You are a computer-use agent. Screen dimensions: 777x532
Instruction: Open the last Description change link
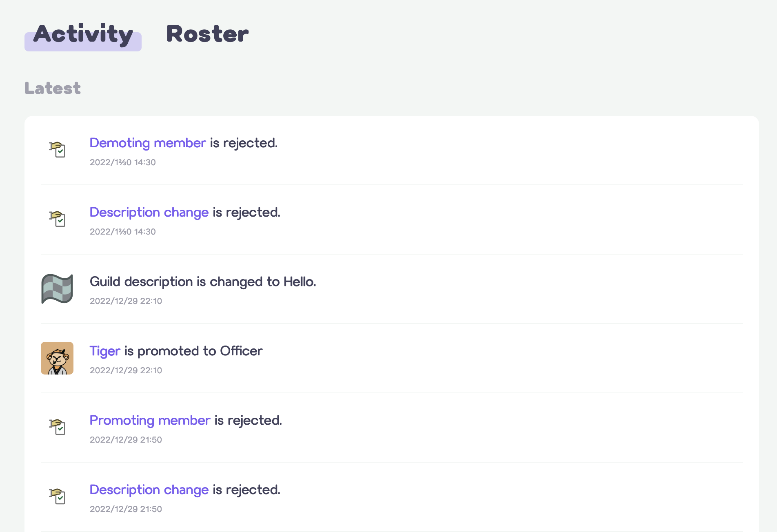pyautogui.click(x=149, y=490)
